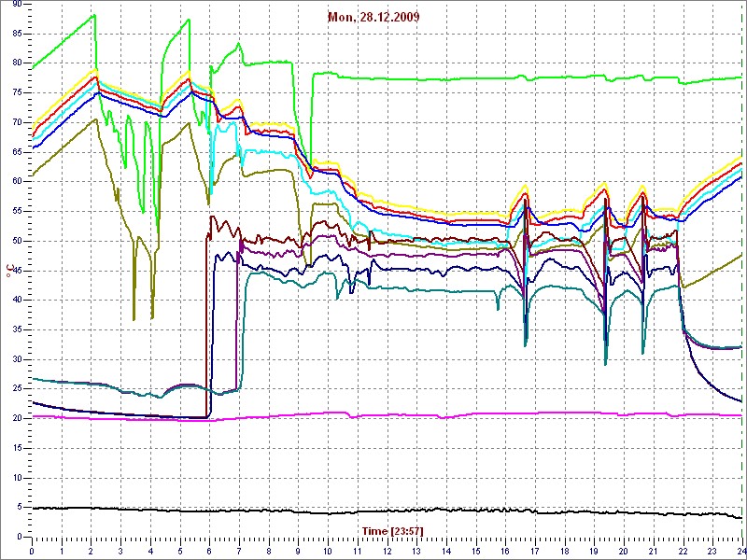747x560 pixels.
Task: Click hour '18' on the time axis
Action: pyautogui.click(x=565, y=552)
